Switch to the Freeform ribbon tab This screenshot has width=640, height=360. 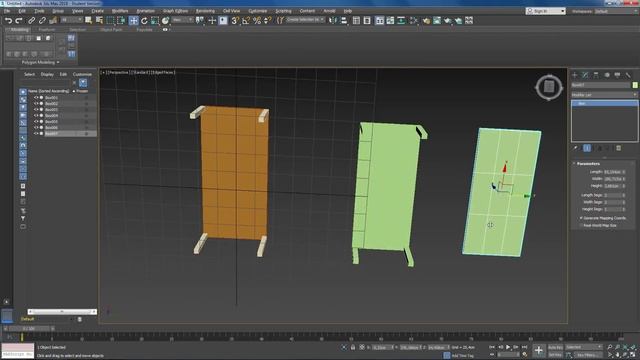(47, 30)
